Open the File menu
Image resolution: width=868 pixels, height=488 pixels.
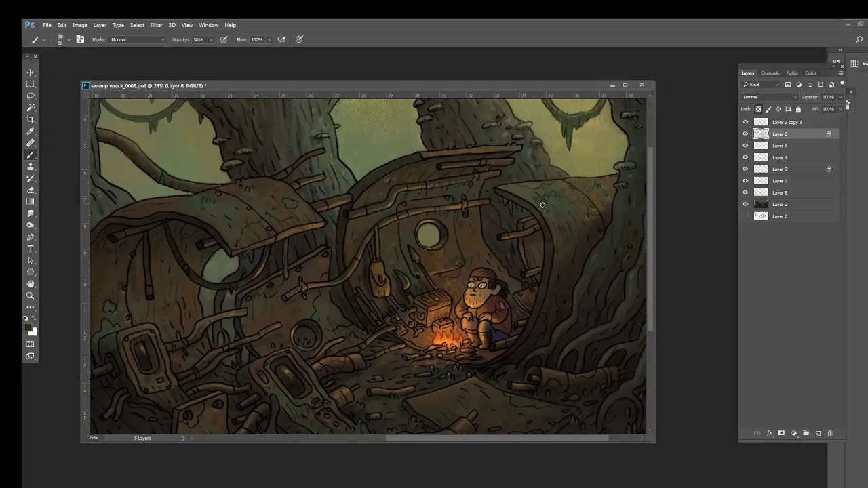coord(47,25)
